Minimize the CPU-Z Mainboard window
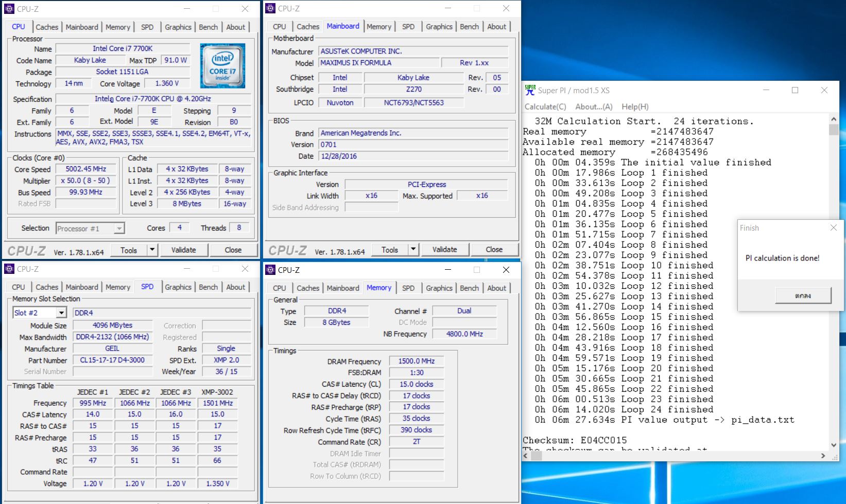The width and height of the screenshot is (846, 504). click(448, 8)
